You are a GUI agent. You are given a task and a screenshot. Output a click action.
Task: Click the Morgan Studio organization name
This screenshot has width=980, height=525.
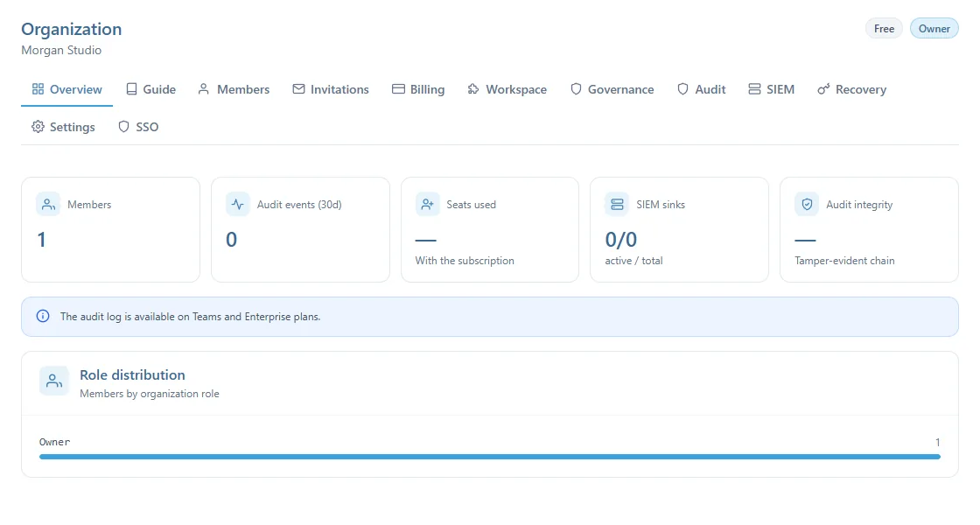(x=61, y=50)
